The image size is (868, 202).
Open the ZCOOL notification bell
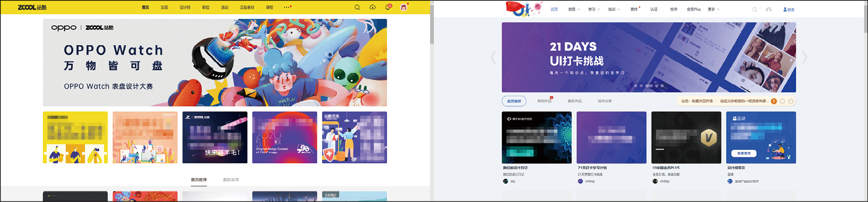pos(388,7)
